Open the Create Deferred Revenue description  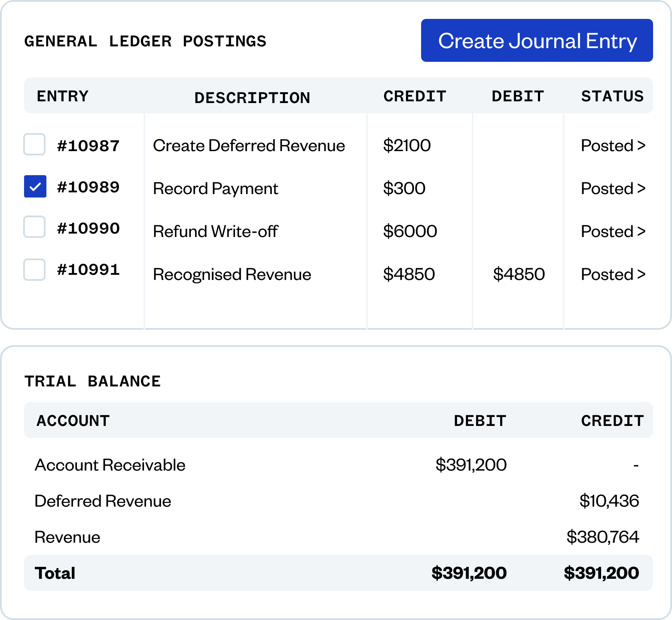pos(249,146)
